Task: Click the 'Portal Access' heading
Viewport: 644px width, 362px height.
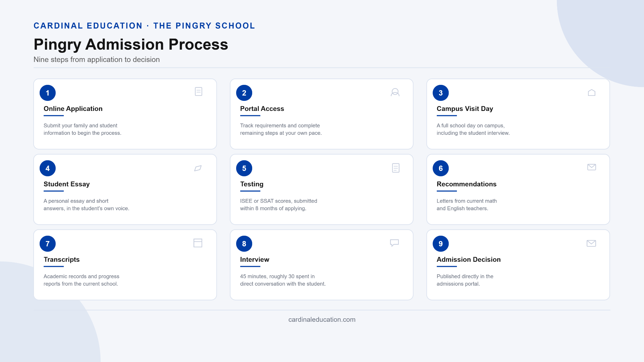Action: [x=262, y=109]
